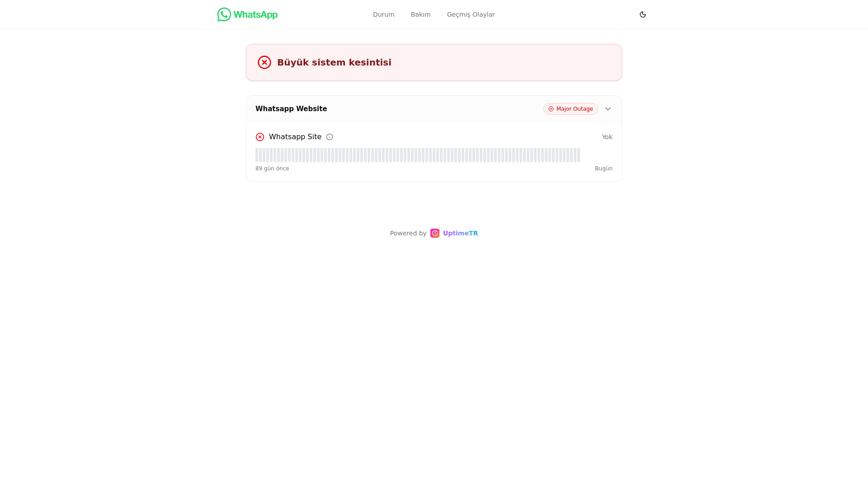Click the last bar in uptime history
This screenshot has height=488, width=868.
579,155
